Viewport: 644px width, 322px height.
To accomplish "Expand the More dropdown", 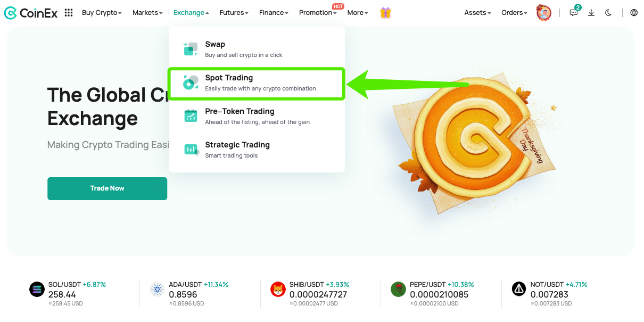I will pos(358,13).
